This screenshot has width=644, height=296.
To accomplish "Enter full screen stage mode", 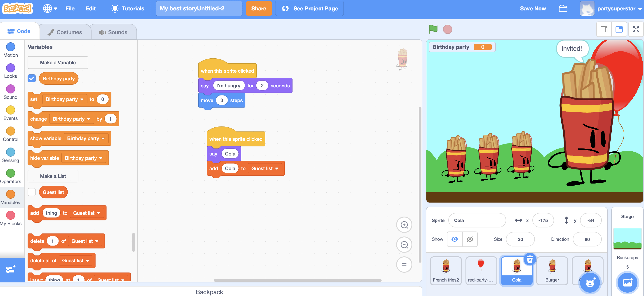I will click(x=636, y=29).
